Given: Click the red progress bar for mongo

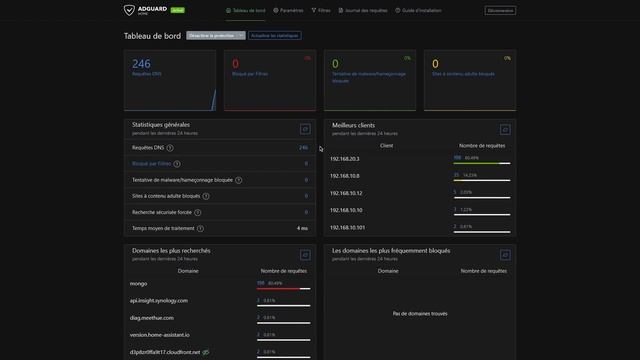Looking at the screenshot, I should click(x=283, y=289).
